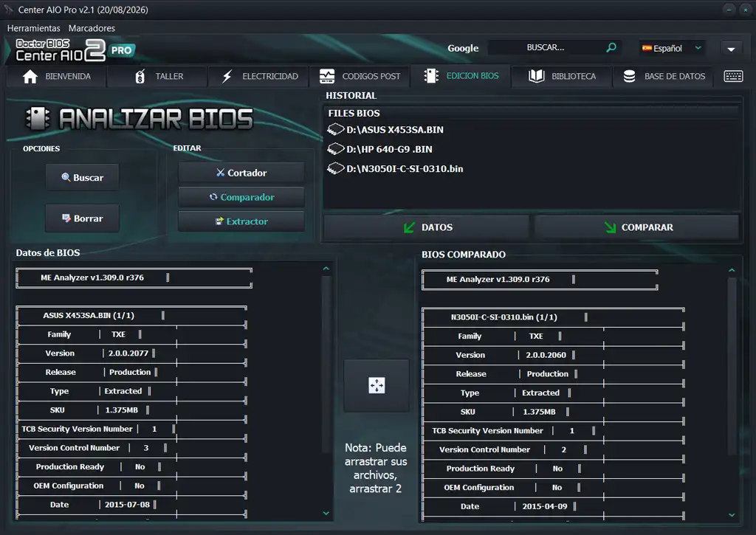This screenshot has height=535, width=756.
Task: Click chip icon next to ASUS X453SA.BIN
Action: pyautogui.click(x=336, y=130)
